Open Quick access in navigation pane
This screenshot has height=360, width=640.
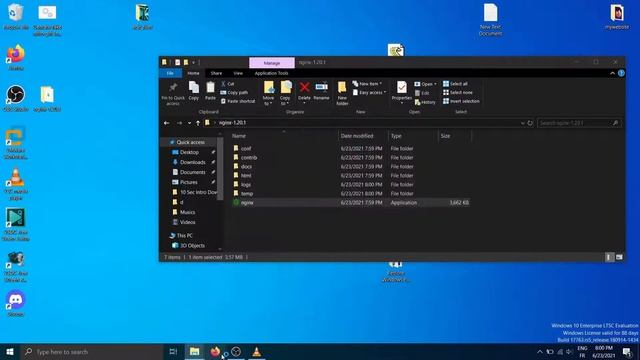click(190, 142)
